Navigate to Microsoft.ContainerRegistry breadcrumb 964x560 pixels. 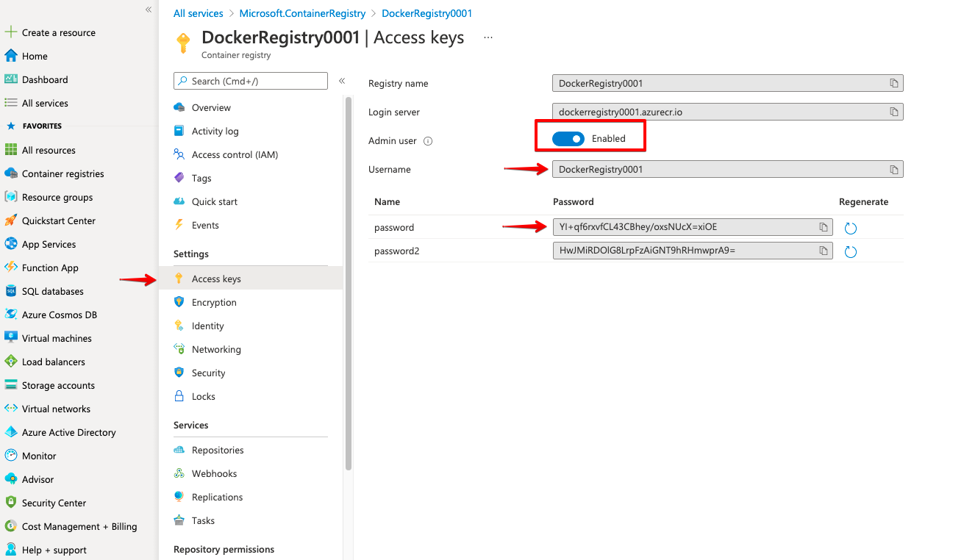(x=302, y=13)
